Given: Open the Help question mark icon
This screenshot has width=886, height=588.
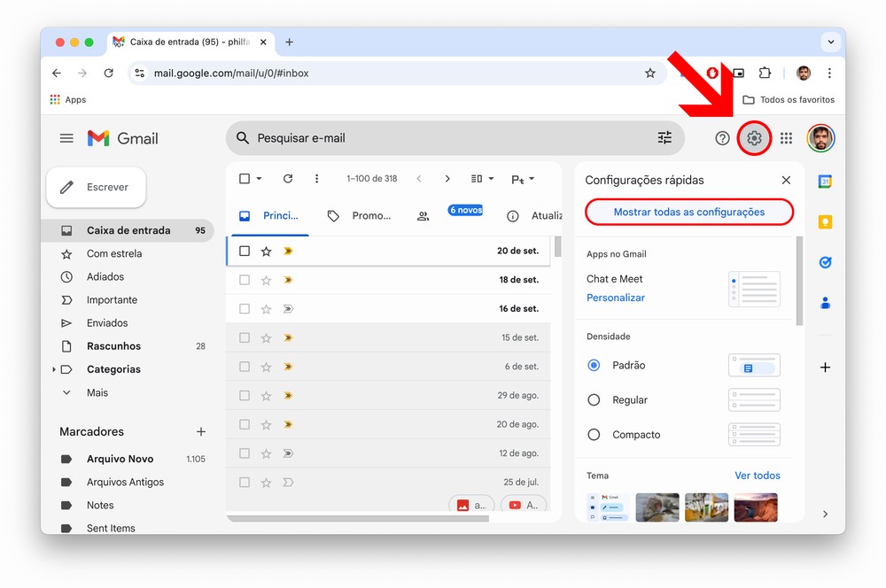Looking at the screenshot, I should pyautogui.click(x=722, y=138).
